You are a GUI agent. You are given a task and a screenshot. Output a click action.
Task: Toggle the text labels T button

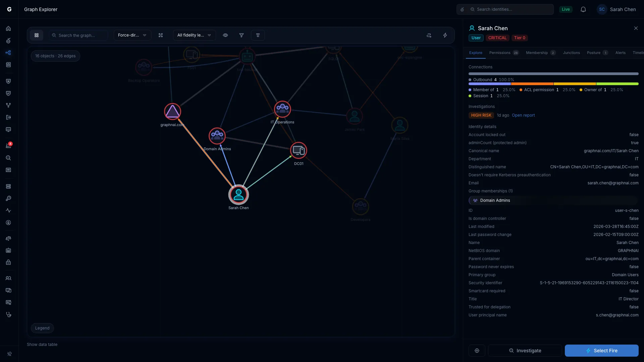coord(258,35)
